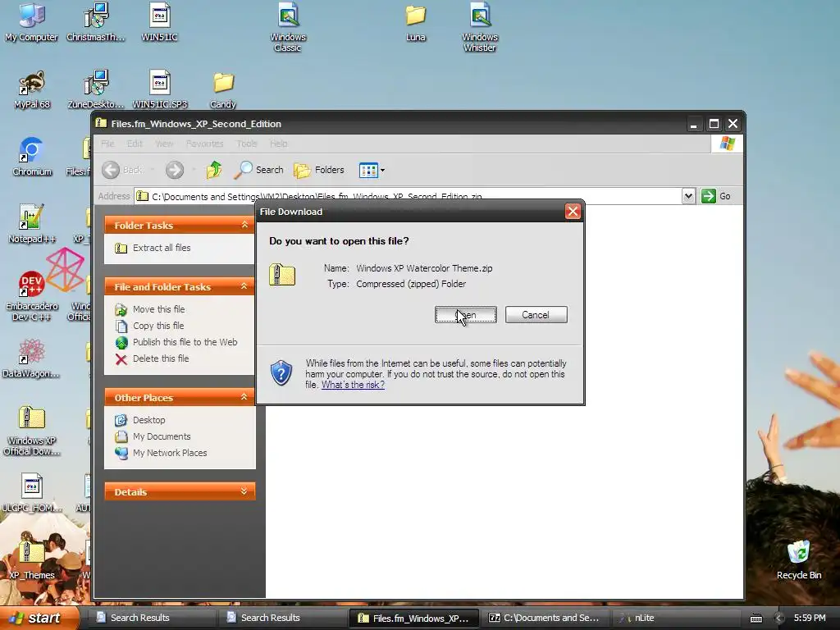Image resolution: width=840 pixels, height=630 pixels.
Task: Expand the Details panel
Action: click(244, 492)
